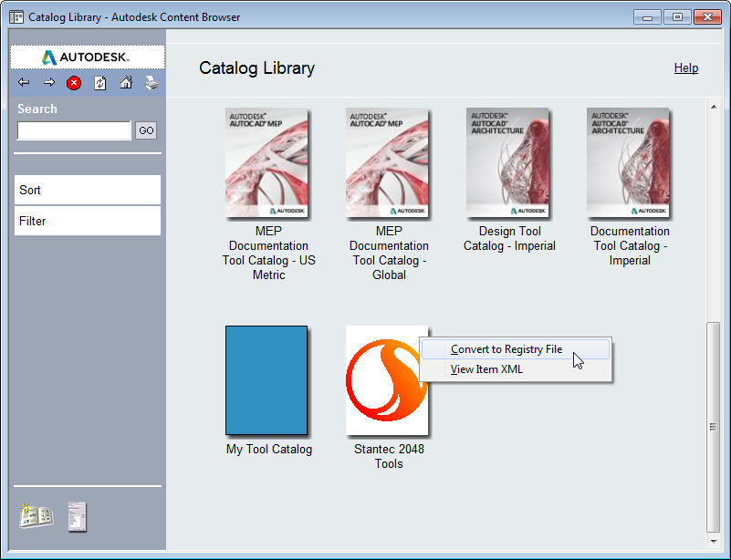Image resolution: width=731 pixels, height=560 pixels.
Task: Open the blue My Tool Catalog thumbnail
Action: tap(266, 380)
